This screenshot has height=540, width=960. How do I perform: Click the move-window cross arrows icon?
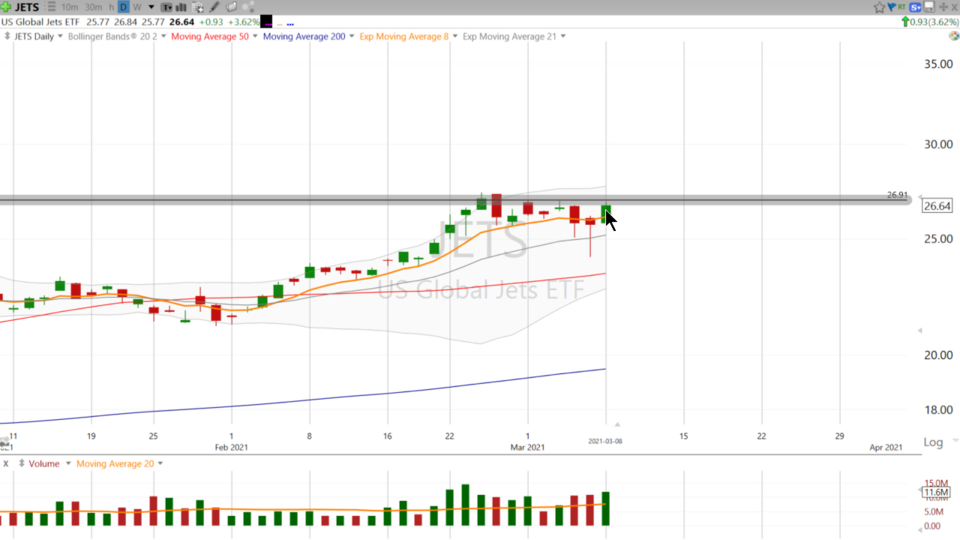[x=943, y=7]
